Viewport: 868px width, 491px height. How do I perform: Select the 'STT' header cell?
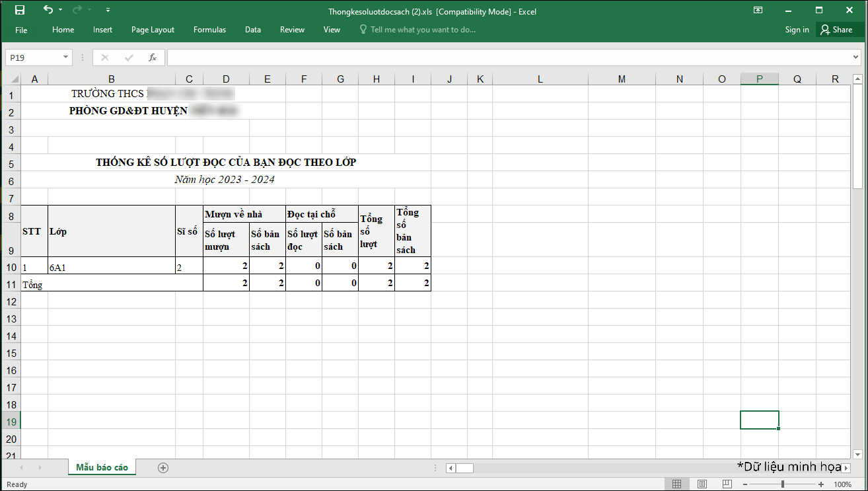(x=34, y=231)
